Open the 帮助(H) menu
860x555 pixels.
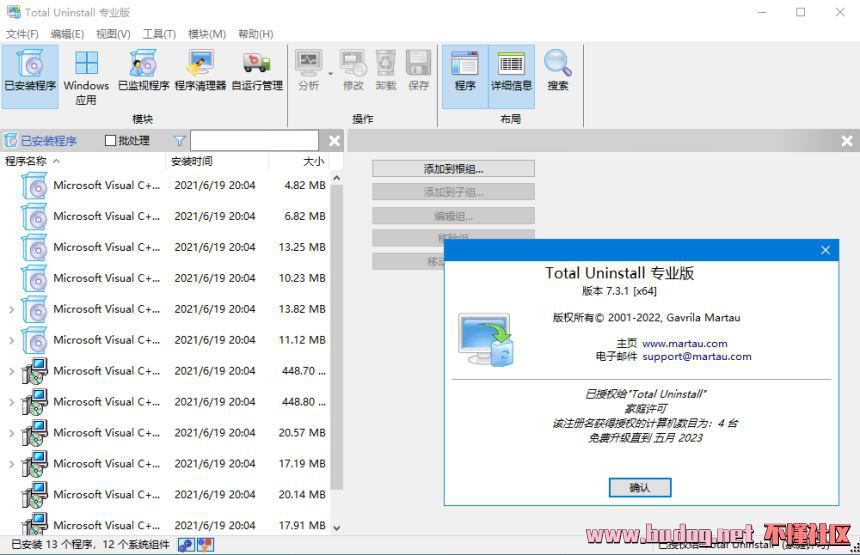[x=256, y=34]
